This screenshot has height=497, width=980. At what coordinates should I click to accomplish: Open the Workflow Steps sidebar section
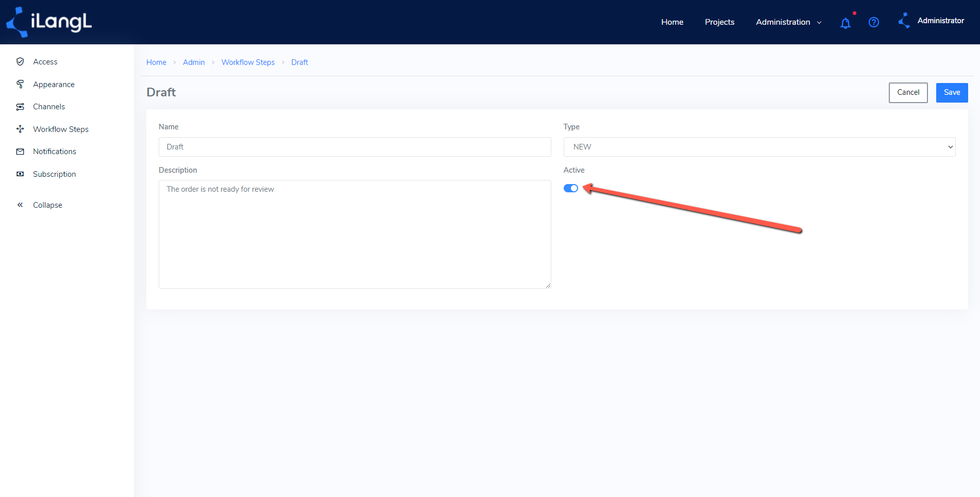[61, 129]
